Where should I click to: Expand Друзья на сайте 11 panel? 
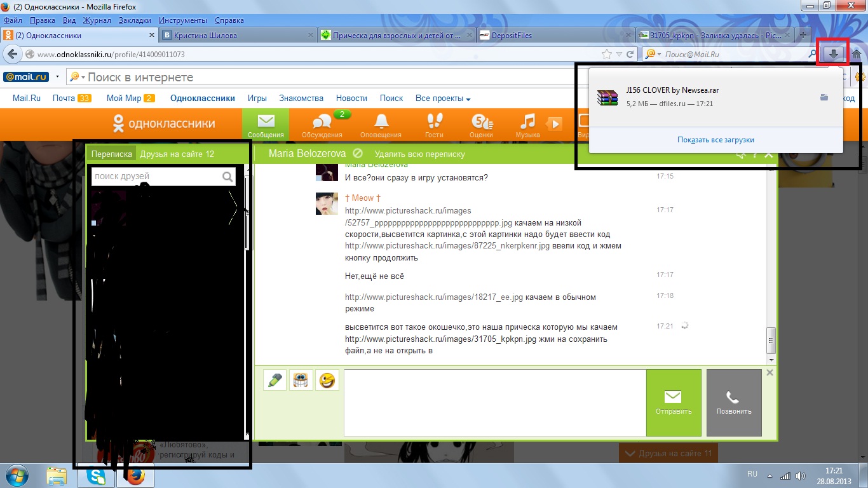[x=668, y=453]
